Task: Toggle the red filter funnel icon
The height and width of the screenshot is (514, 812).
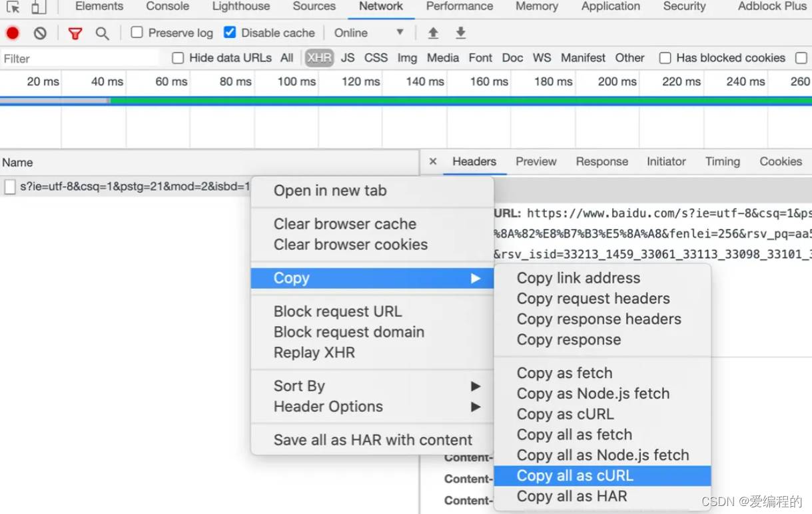Action: point(75,33)
